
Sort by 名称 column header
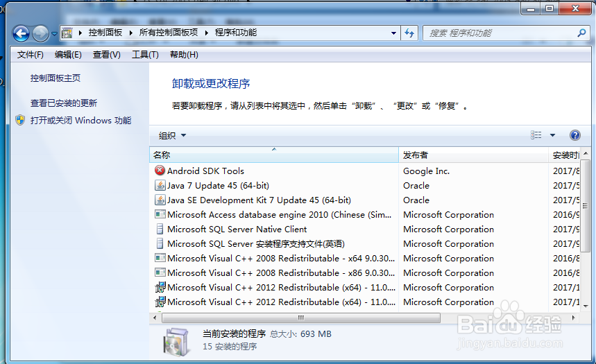tap(274, 155)
